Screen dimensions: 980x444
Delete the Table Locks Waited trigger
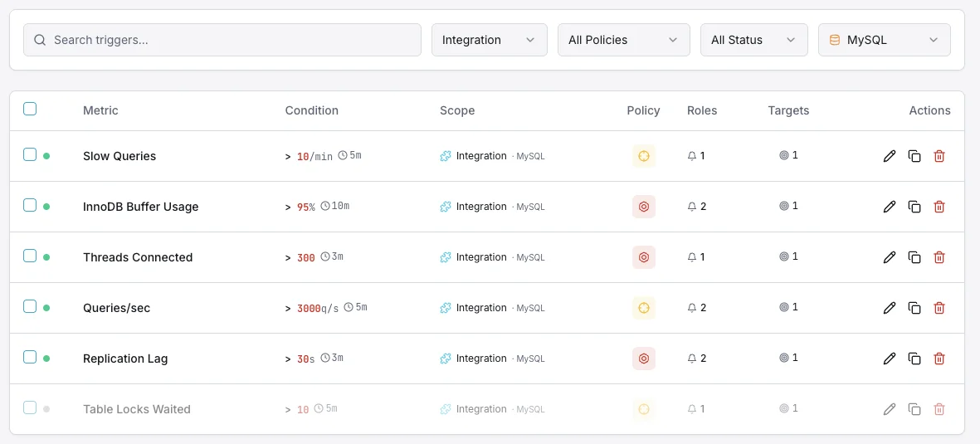click(939, 410)
